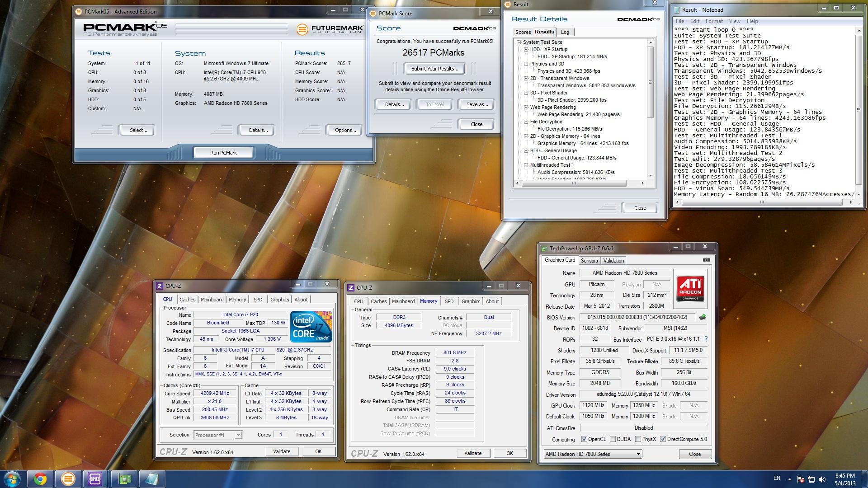Click the EN language indicator
868x488 pixels.
777,478
